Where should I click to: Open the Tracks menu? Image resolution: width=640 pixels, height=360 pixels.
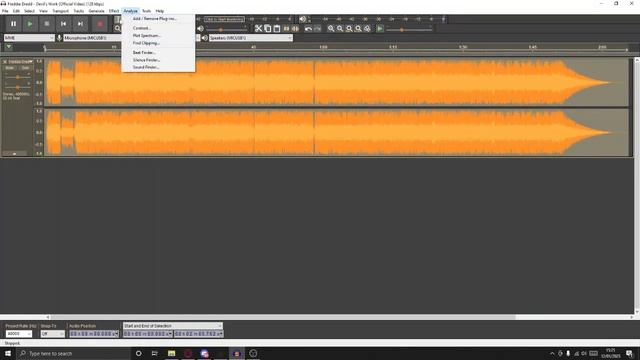79,11
